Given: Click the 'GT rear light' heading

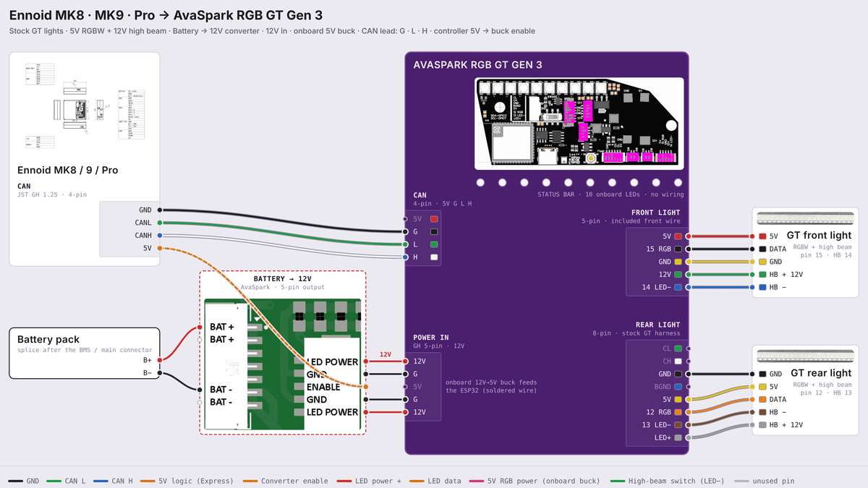Looking at the screenshot, I should click(x=821, y=373).
